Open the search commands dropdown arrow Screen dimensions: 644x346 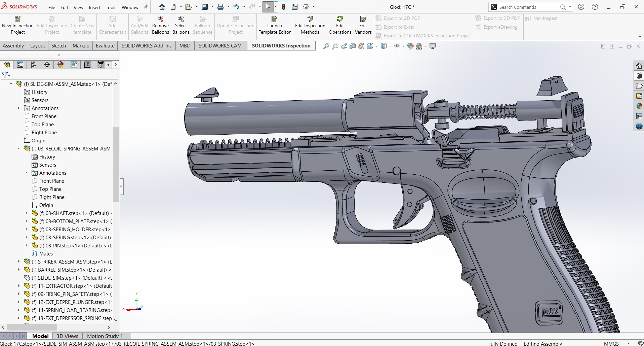570,7
